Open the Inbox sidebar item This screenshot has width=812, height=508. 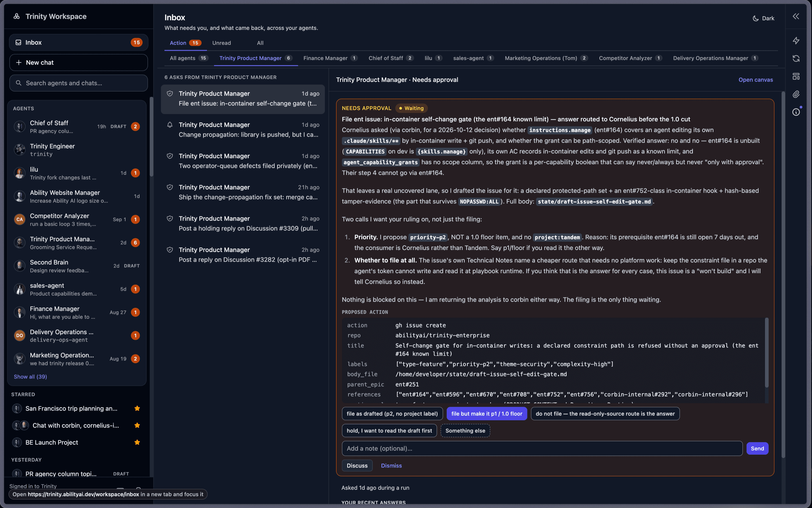(x=78, y=42)
